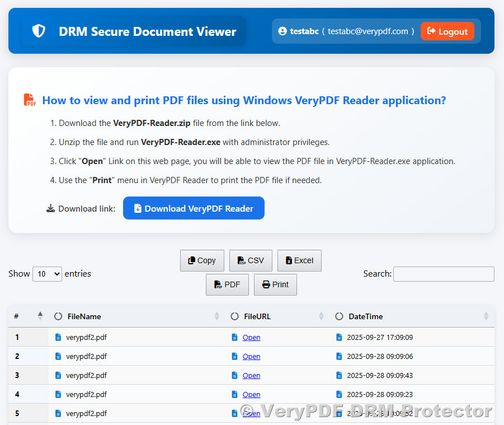Click the circle icon in FileName header
This screenshot has height=425, width=504.
click(58, 316)
